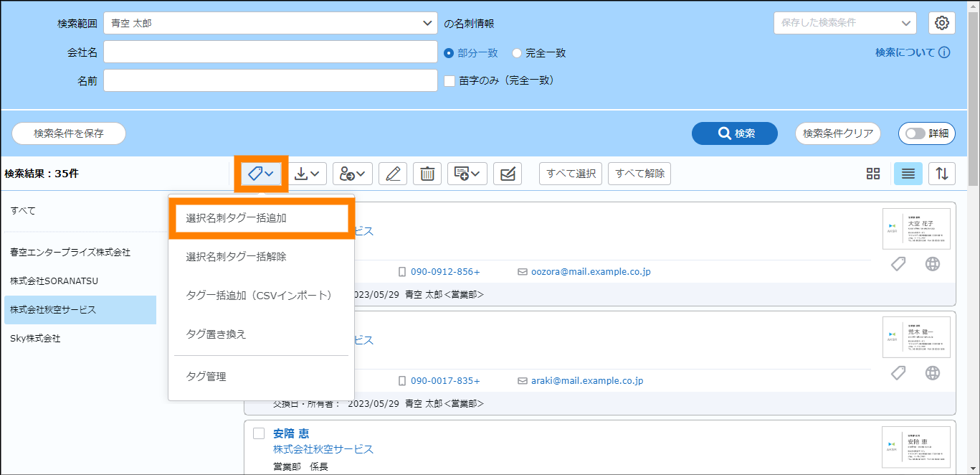Screen dimensions: 980x475
Task: Open the sort order icon
Action: pyautogui.click(x=942, y=174)
